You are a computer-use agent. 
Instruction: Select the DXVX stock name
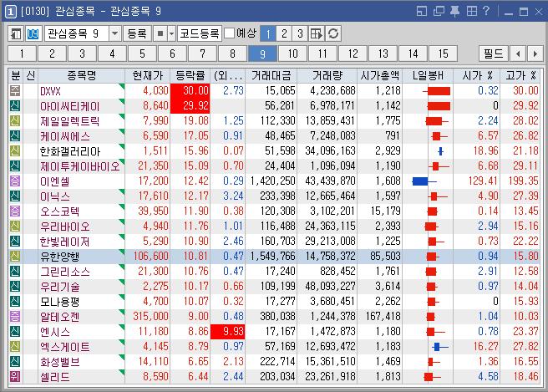coord(50,91)
